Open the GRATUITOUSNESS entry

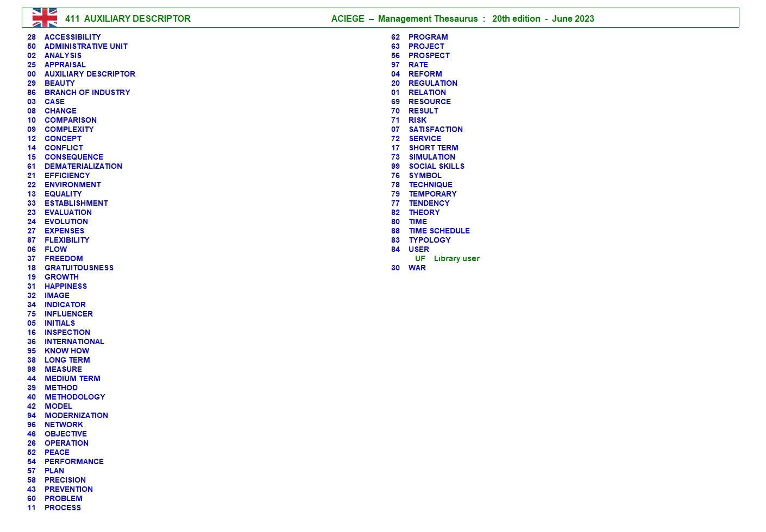(x=79, y=268)
